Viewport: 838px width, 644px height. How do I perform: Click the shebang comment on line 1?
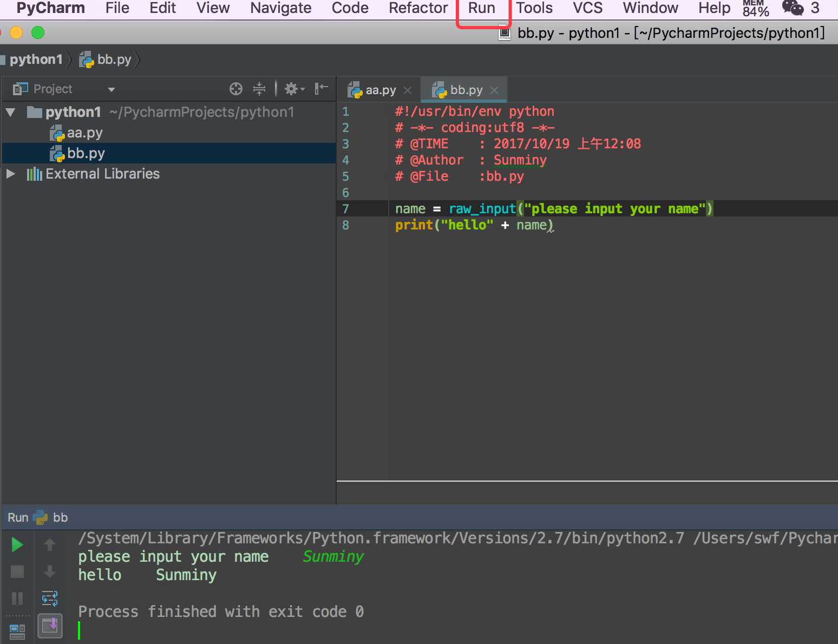point(474,111)
